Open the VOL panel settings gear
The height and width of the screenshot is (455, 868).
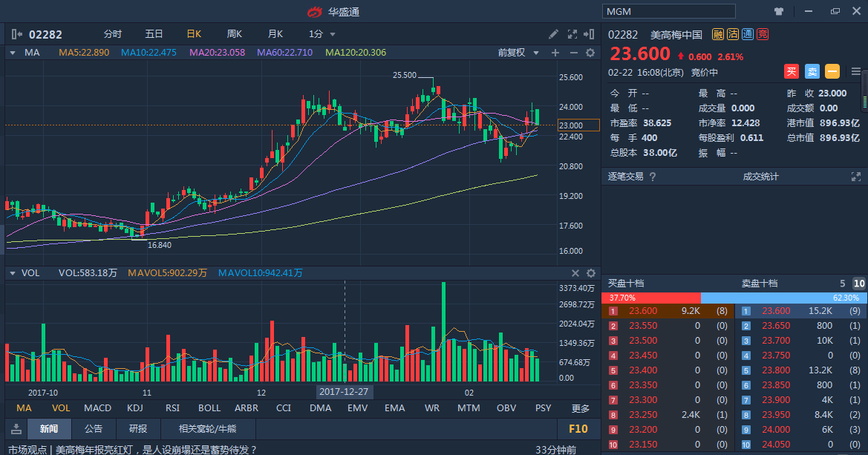tap(591, 273)
